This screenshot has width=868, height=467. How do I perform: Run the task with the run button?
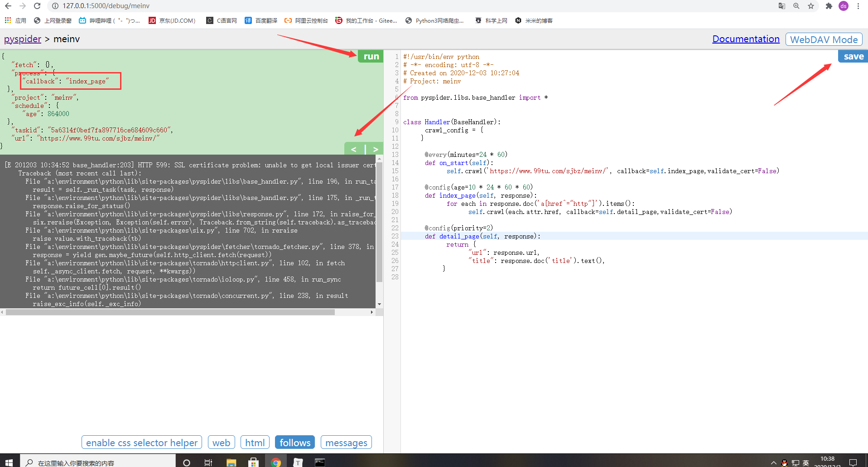(x=371, y=56)
